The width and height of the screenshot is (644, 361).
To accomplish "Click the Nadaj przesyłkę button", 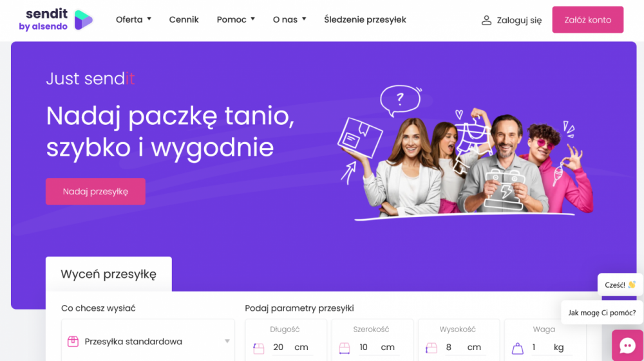I will (x=95, y=192).
